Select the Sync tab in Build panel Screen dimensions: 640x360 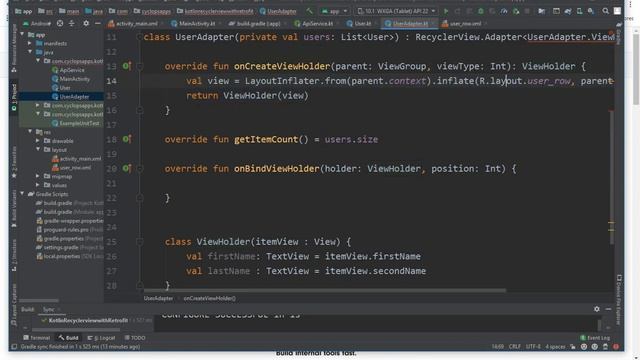pos(49,309)
